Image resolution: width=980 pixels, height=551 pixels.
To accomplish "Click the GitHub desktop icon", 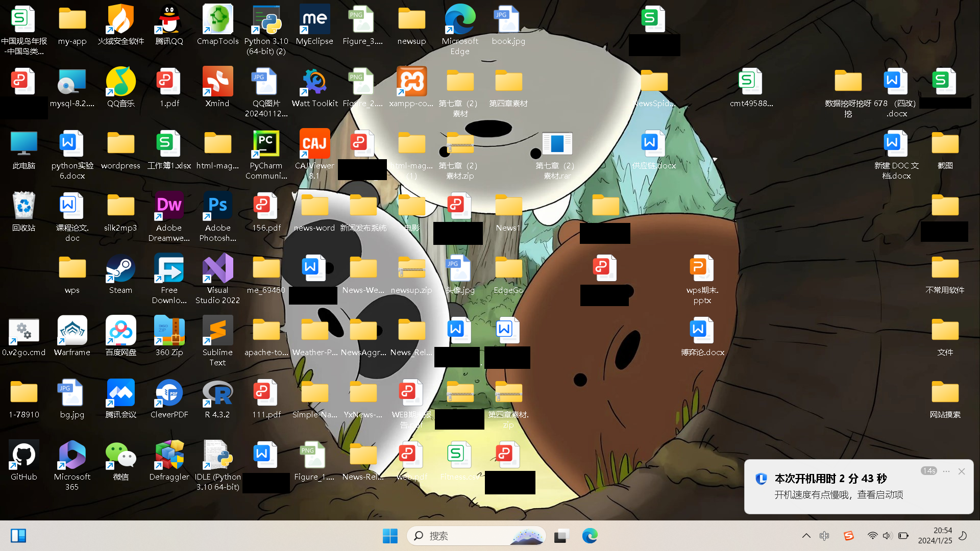I will click(x=23, y=456).
